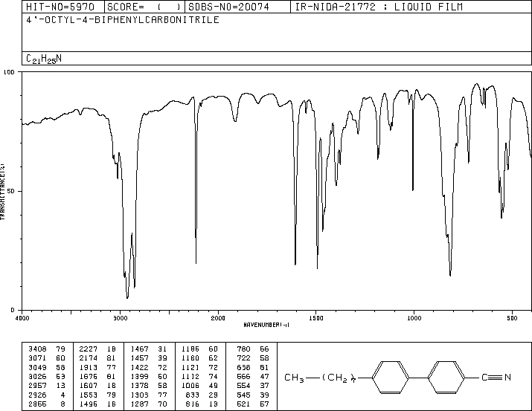The height and width of the screenshot is (411, 532).
Task: Click the WAVENUMBER x-axis title
Action: click(x=266, y=325)
